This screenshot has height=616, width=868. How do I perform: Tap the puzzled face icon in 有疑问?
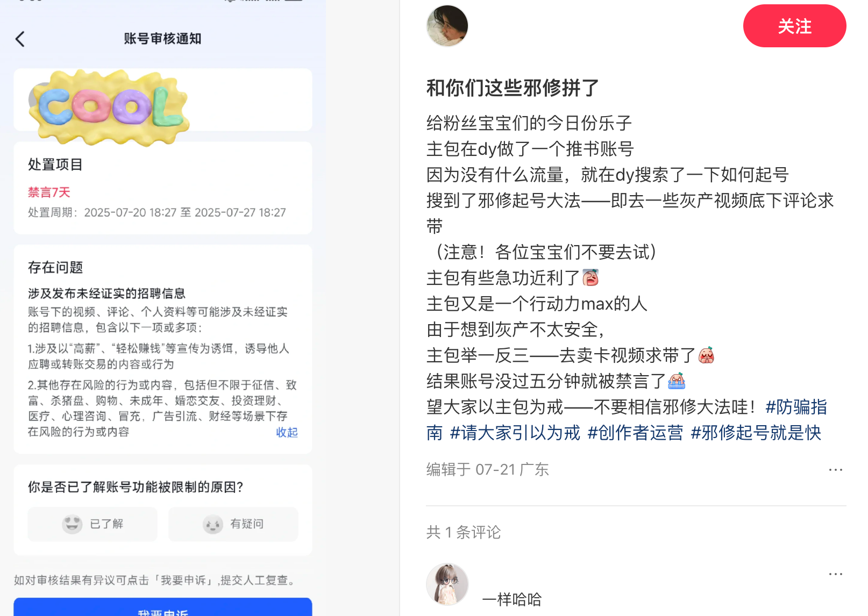click(x=213, y=524)
